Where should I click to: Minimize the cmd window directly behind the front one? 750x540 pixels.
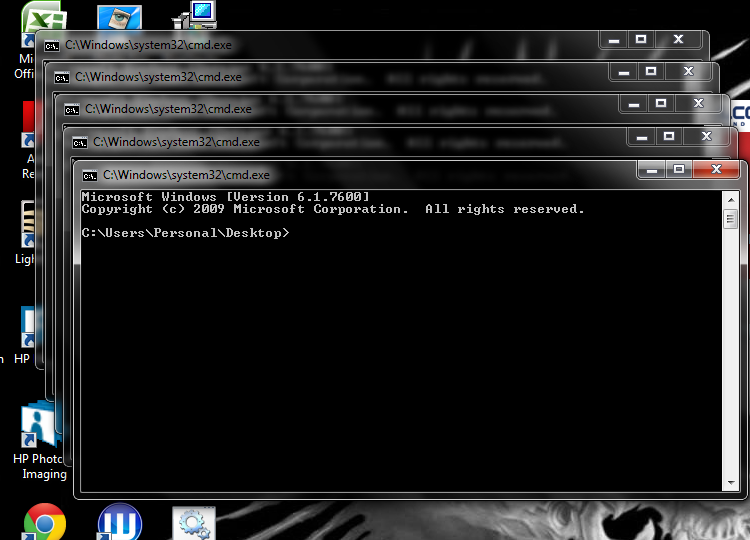[642, 136]
